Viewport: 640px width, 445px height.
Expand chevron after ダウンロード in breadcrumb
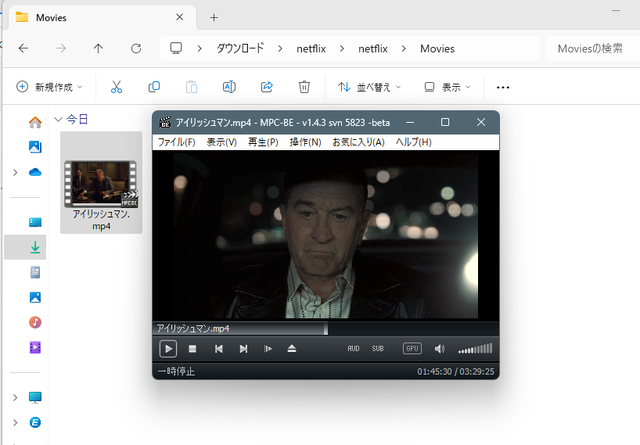click(280, 49)
